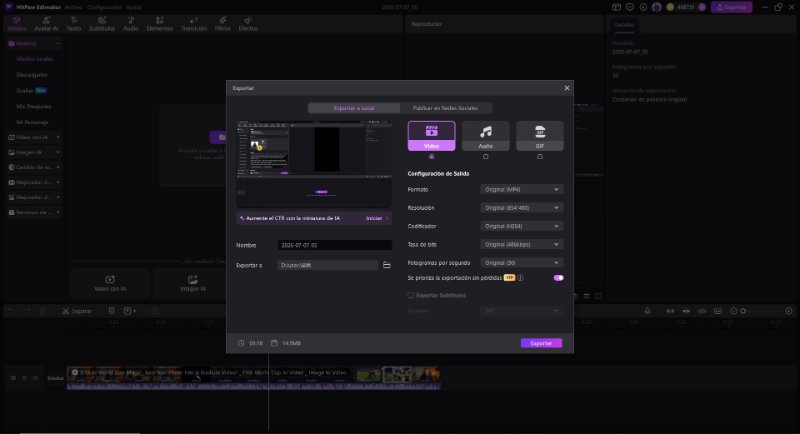Select the Exportar a Local tab

354,108
